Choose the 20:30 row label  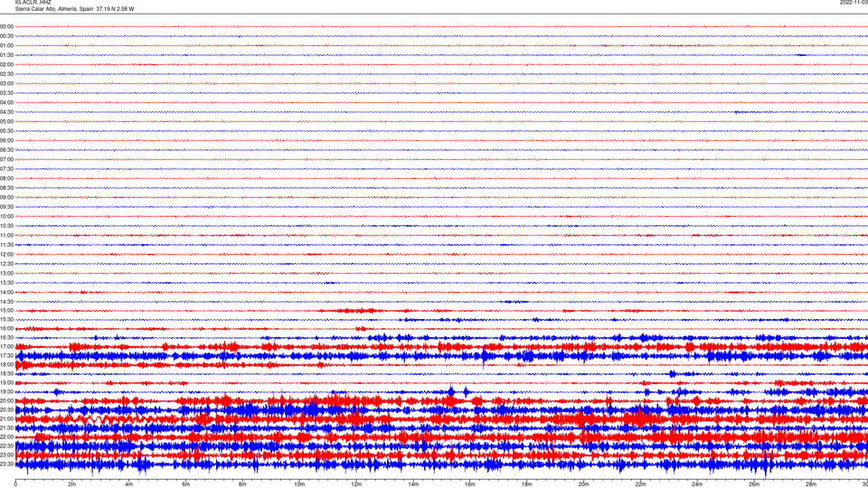tap(6, 409)
